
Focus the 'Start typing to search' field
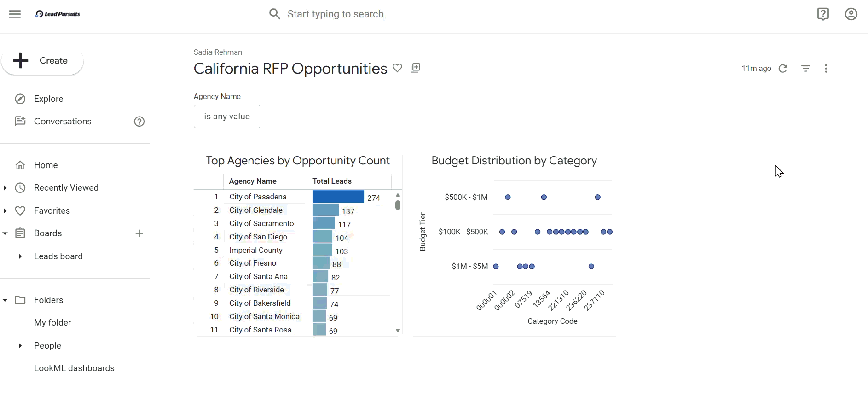[x=335, y=14]
